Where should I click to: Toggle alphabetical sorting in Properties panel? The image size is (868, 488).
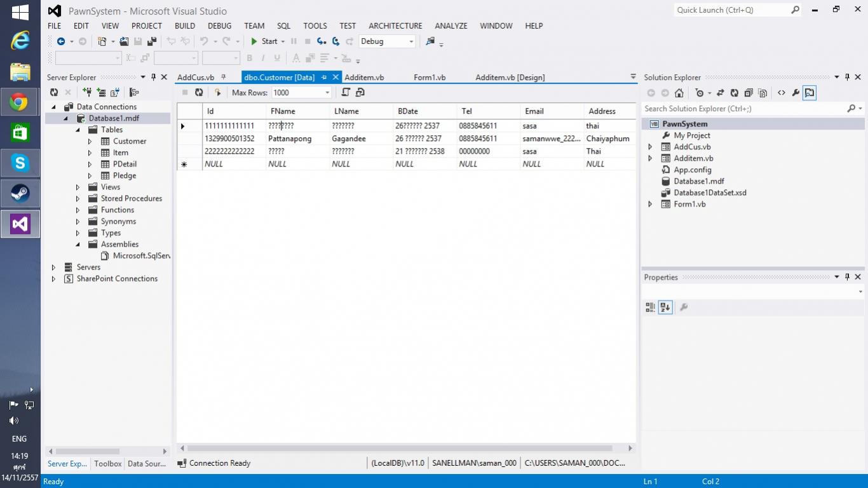pyautogui.click(x=665, y=308)
